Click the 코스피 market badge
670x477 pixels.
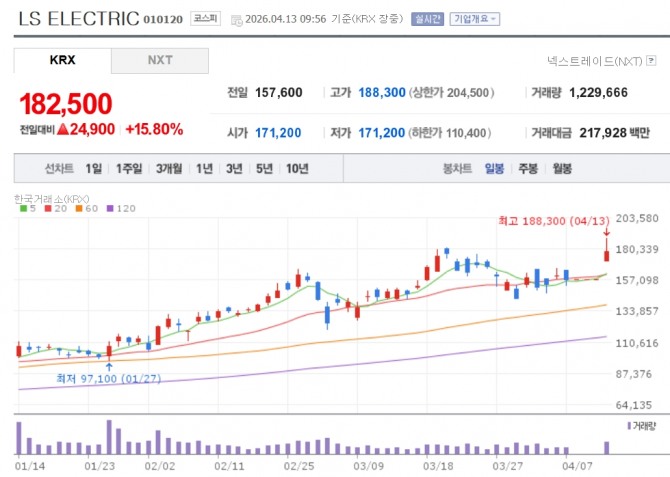[205, 18]
